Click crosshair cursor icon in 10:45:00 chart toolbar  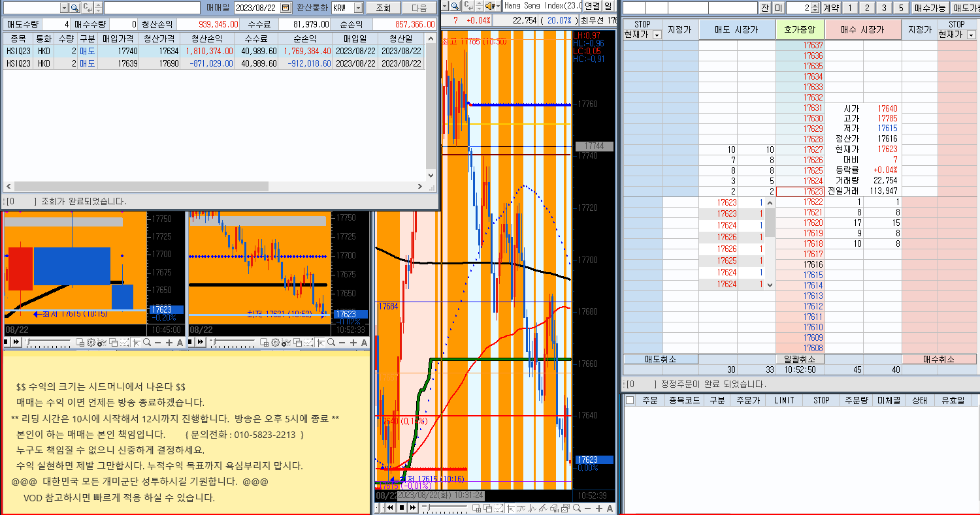click(136, 343)
